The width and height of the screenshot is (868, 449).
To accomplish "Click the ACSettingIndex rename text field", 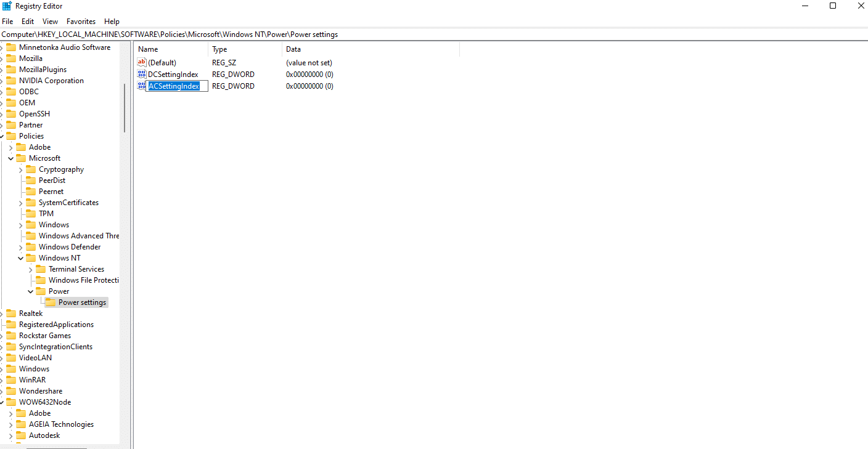I will 176,86.
